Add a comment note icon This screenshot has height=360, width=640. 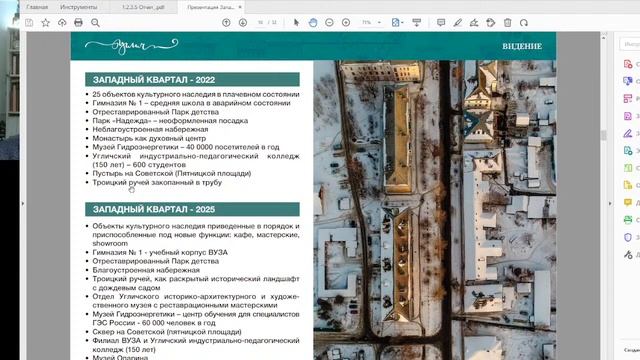tap(441, 23)
